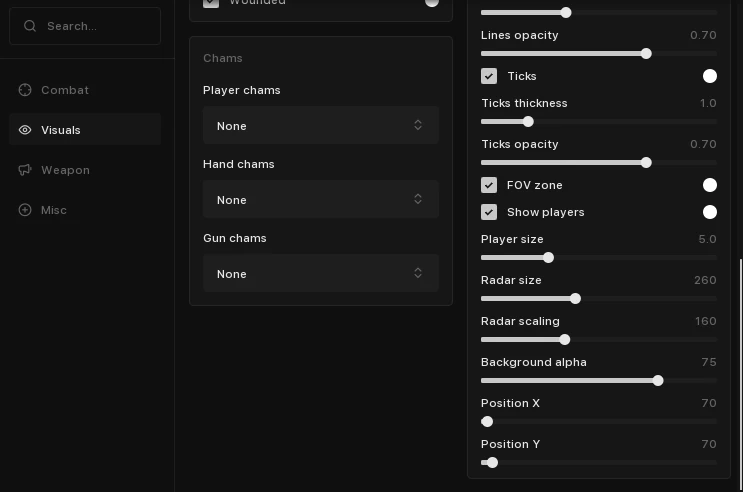Uncheck the Ticks checkbox
Image resolution: width=743 pixels, height=492 pixels.
489,76
